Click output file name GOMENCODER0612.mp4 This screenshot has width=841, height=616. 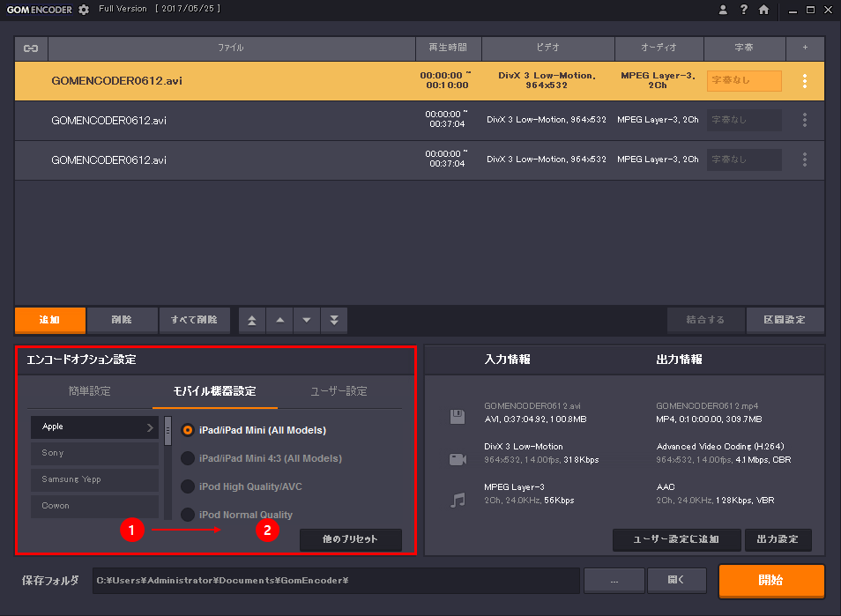click(707, 406)
